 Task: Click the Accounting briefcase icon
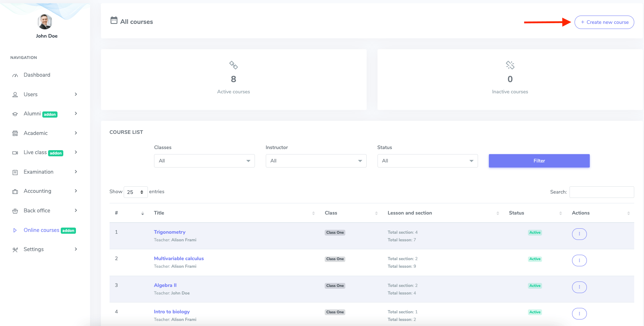[x=15, y=191]
